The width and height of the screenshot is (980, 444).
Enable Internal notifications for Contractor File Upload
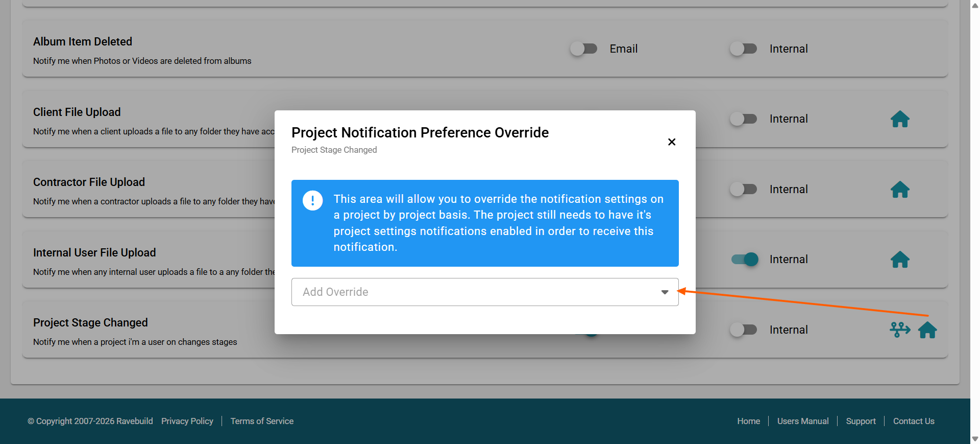(x=743, y=189)
